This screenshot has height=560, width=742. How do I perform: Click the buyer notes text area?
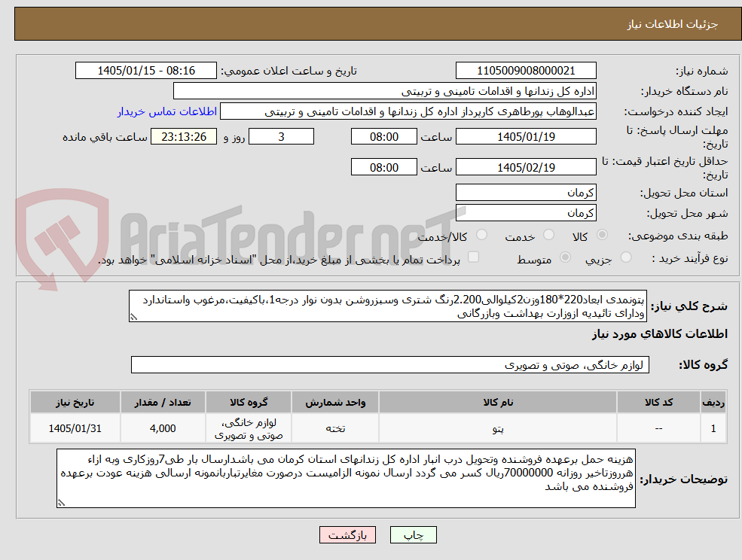[346, 478]
